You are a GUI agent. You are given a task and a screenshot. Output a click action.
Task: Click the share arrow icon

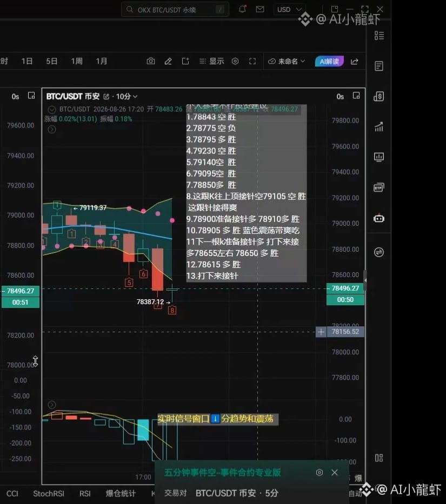point(354,62)
